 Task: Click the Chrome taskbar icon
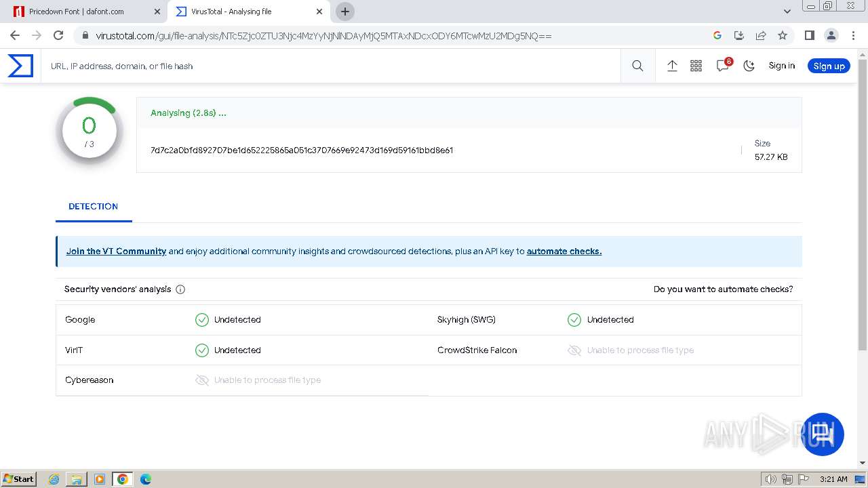coord(123,479)
